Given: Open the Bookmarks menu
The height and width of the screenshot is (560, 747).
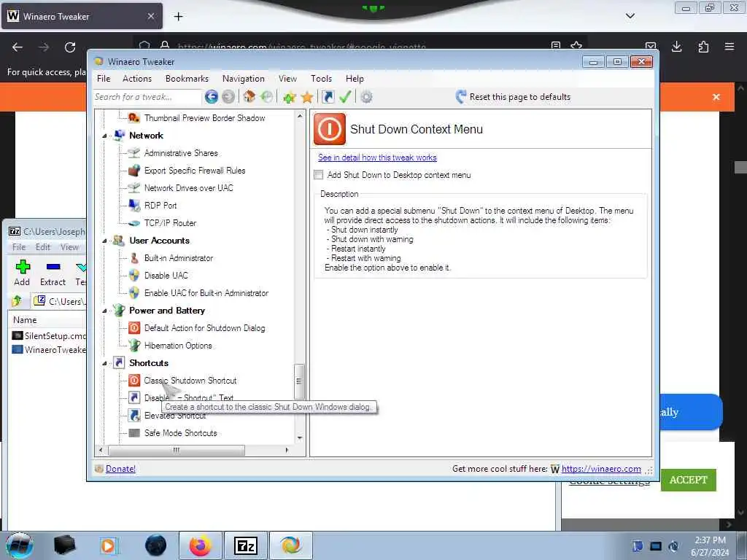Looking at the screenshot, I should pyautogui.click(x=187, y=79).
